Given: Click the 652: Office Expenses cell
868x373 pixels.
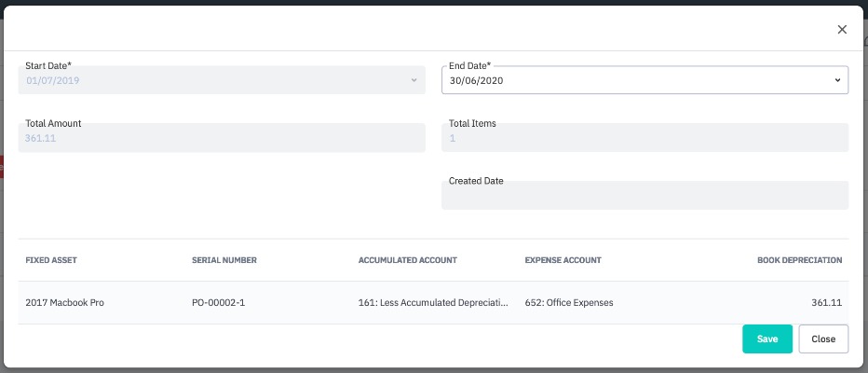Looking at the screenshot, I should [569, 303].
